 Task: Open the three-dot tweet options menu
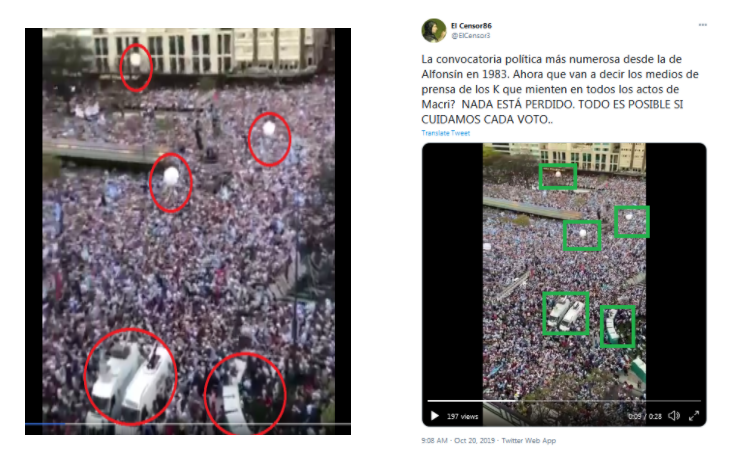coord(703,25)
